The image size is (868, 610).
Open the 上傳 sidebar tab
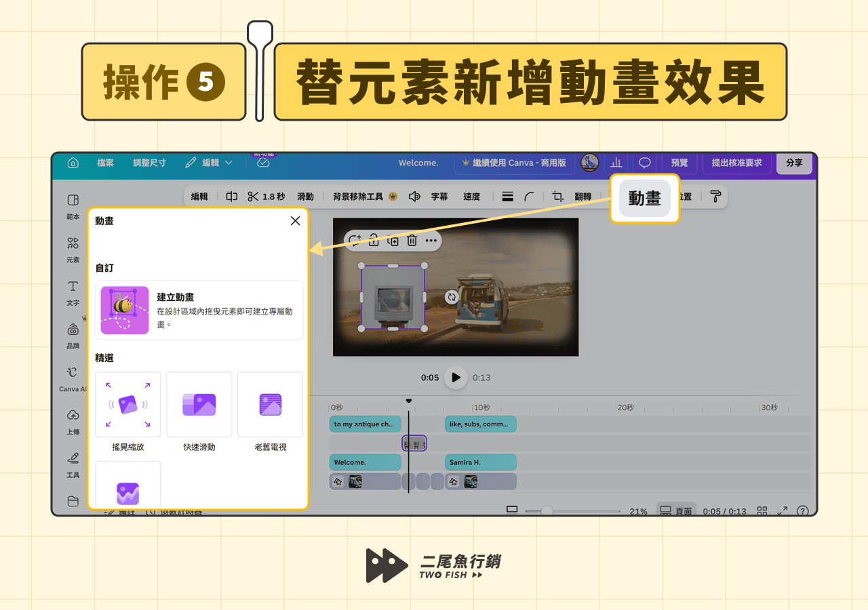(73, 422)
